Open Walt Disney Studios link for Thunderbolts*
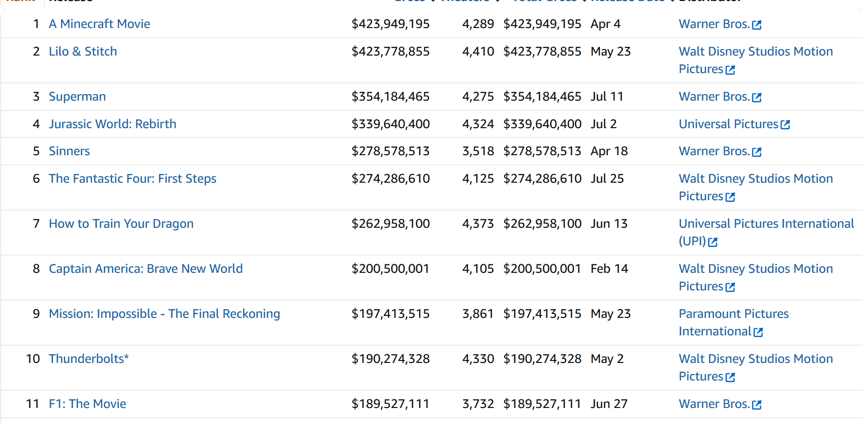The width and height of the screenshot is (868, 424). [x=755, y=367]
